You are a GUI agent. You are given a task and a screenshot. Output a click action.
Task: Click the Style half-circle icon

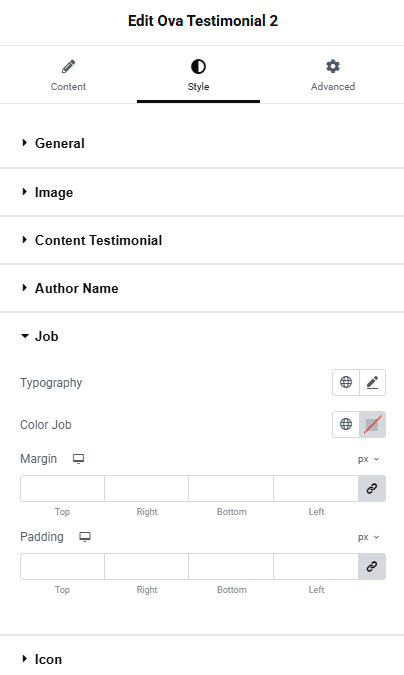[x=198, y=67]
